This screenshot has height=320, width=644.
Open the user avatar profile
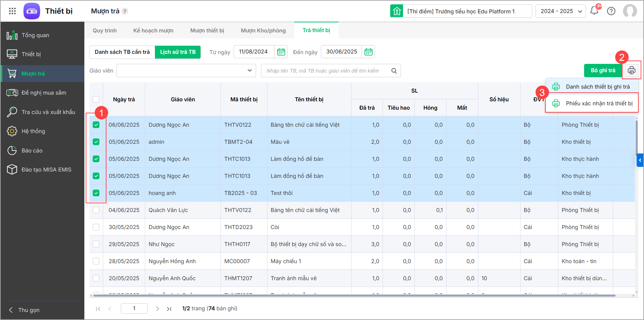click(x=630, y=11)
